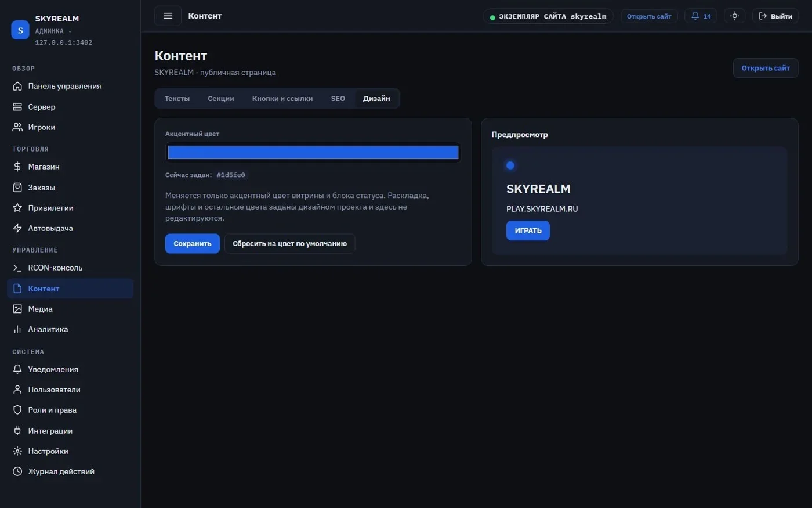Image resolution: width=812 pixels, height=508 pixels.
Task: Click the bar chart icon beside Аналитика
Action: [17, 329]
